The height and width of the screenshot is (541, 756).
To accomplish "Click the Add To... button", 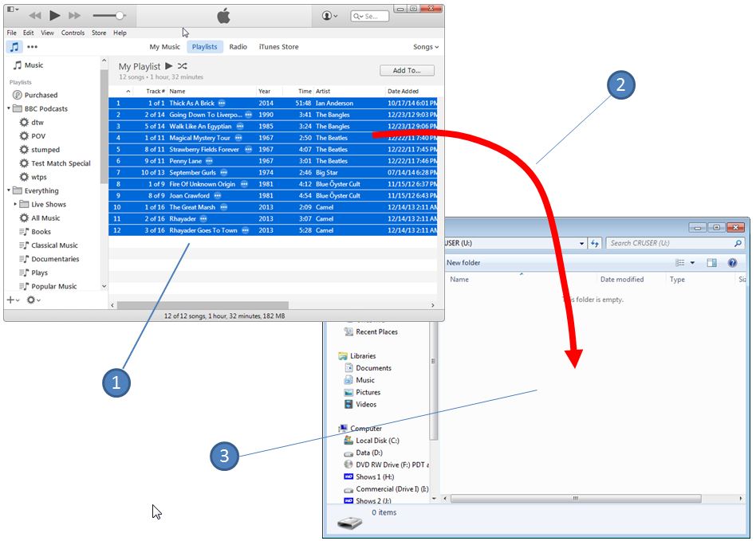I will [407, 70].
